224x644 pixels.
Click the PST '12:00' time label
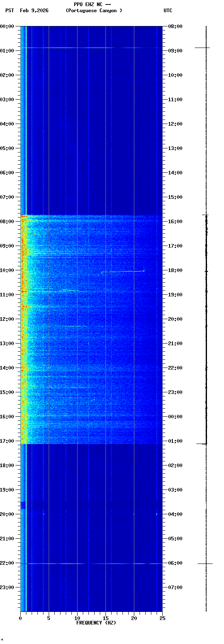pyautogui.click(x=7, y=319)
